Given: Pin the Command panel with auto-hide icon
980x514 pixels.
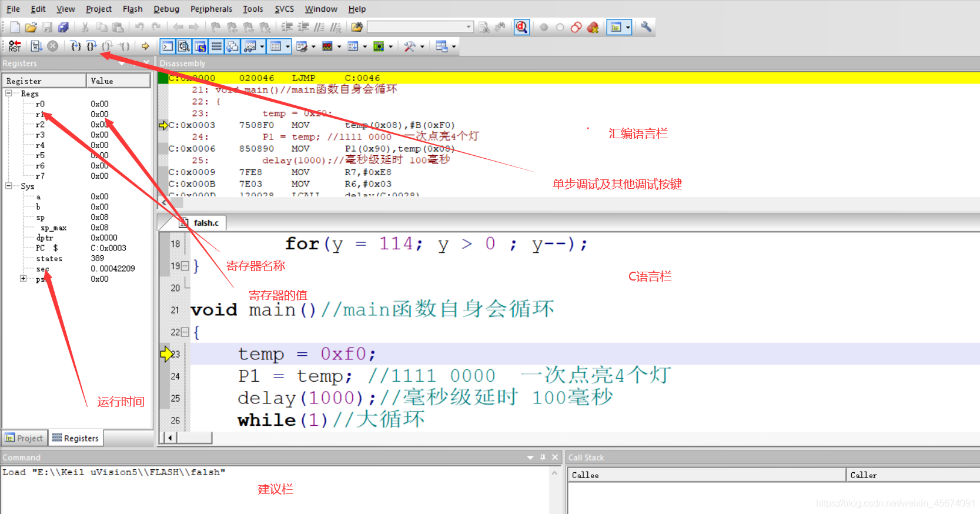Looking at the screenshot, I should point(543,458).
